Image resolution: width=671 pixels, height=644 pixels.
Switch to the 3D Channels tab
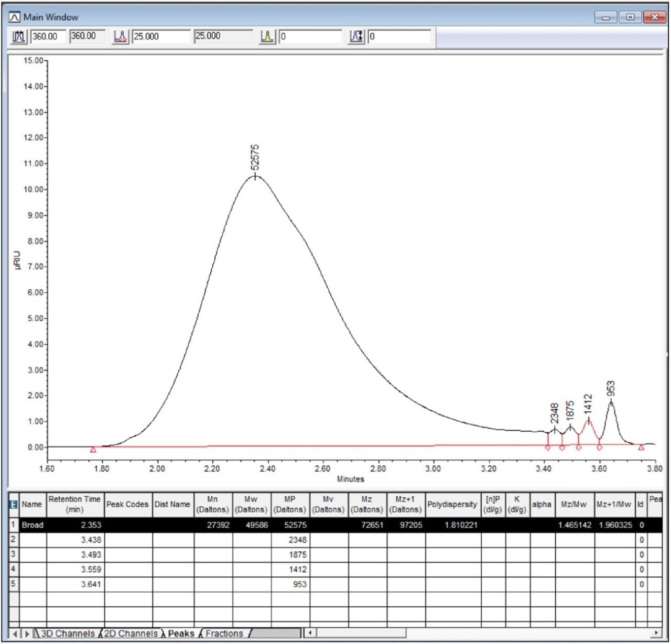[x=69, y=633]
